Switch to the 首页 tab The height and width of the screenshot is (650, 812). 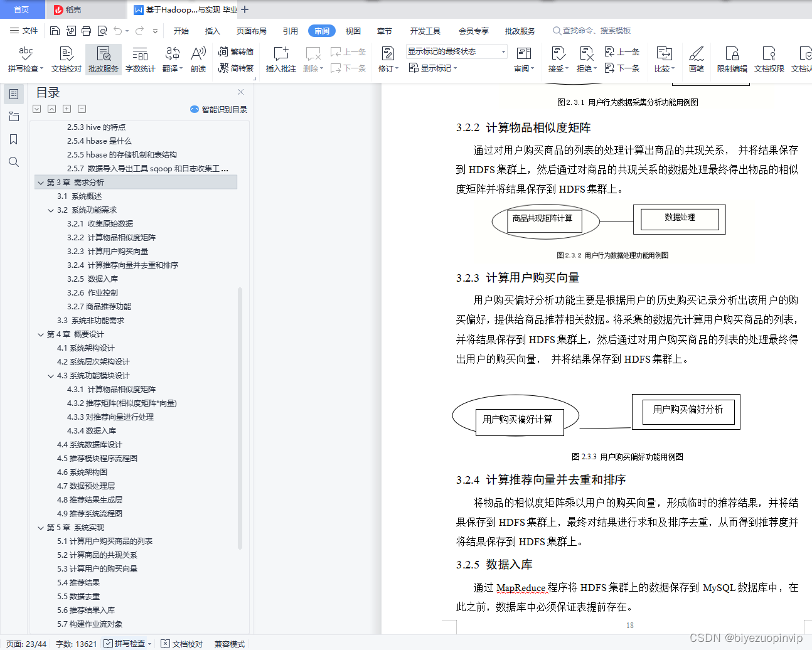tap(21, 9)
